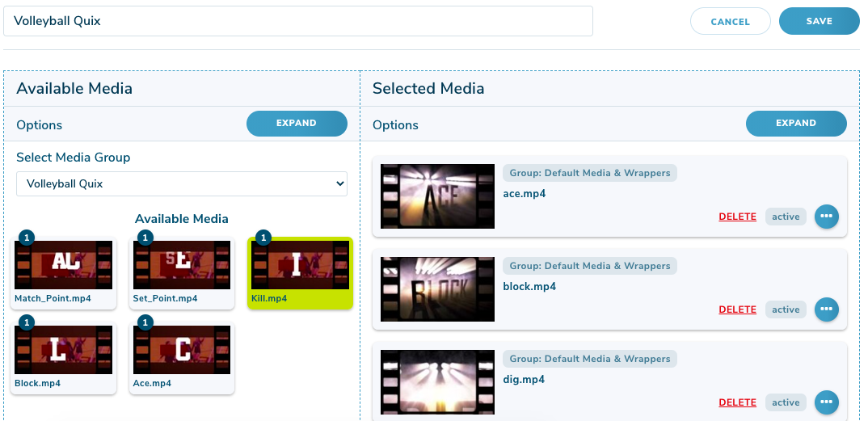The image size is (868, 421).
Task: Open the Select Media Group dropdown
Action: click(x=182, y=183)
